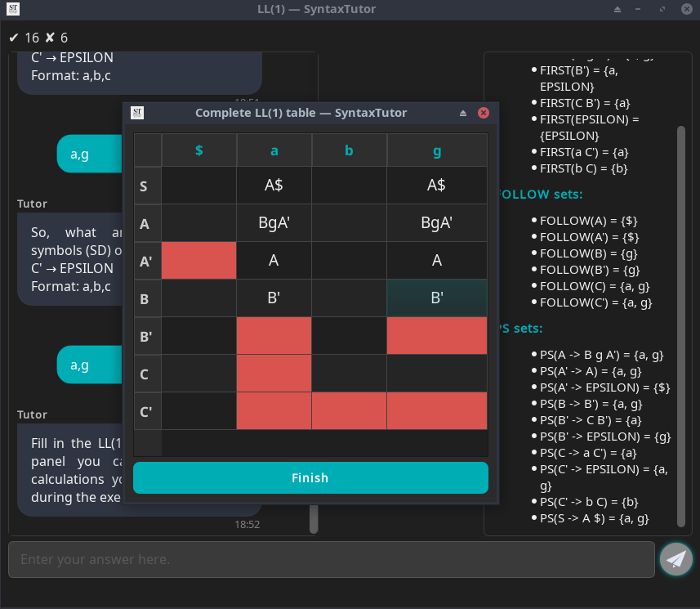The image size is (700, 609).
Task: Click the BgA' cell in row A, column a
Action: (x=274, y=223)
